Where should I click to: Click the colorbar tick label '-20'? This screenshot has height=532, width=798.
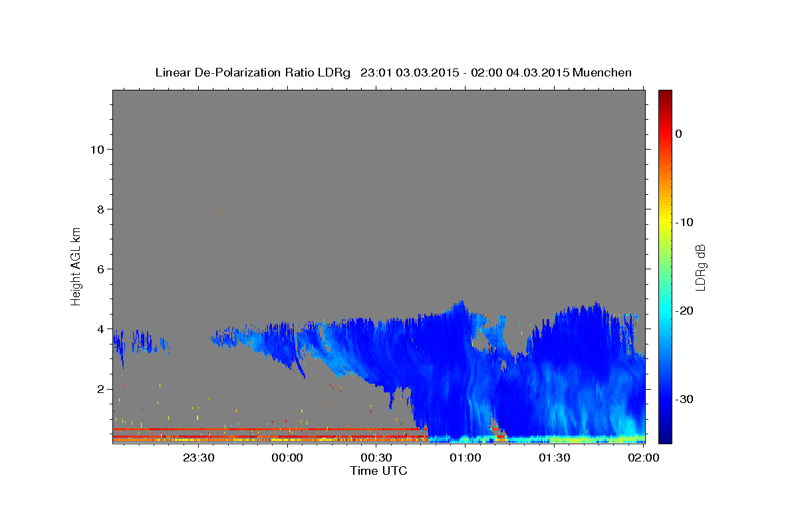point(684,311)
